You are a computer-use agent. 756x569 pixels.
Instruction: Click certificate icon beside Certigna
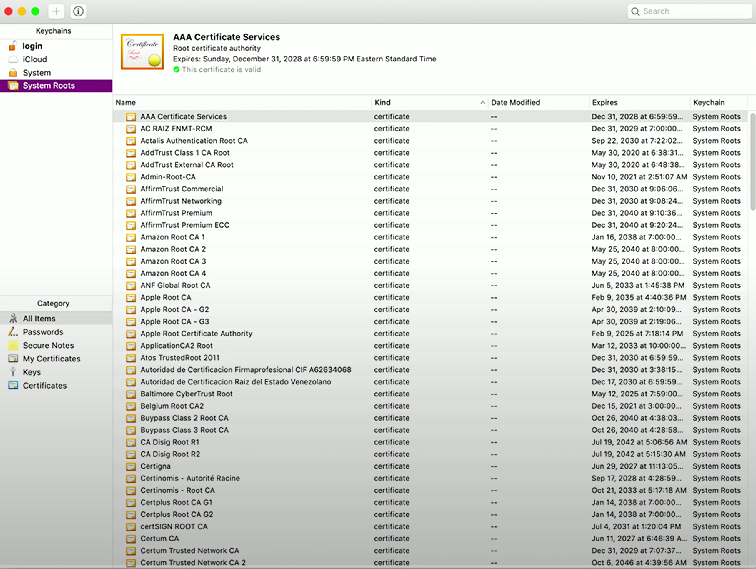pos(131,466)
